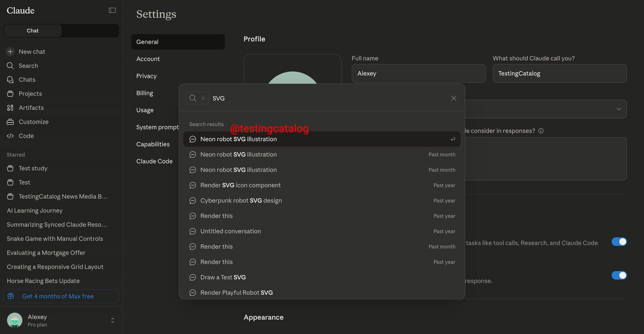Open the Render SVG icon component result
The height and width of the screenshot is (334, 644).
click(322, 185)
